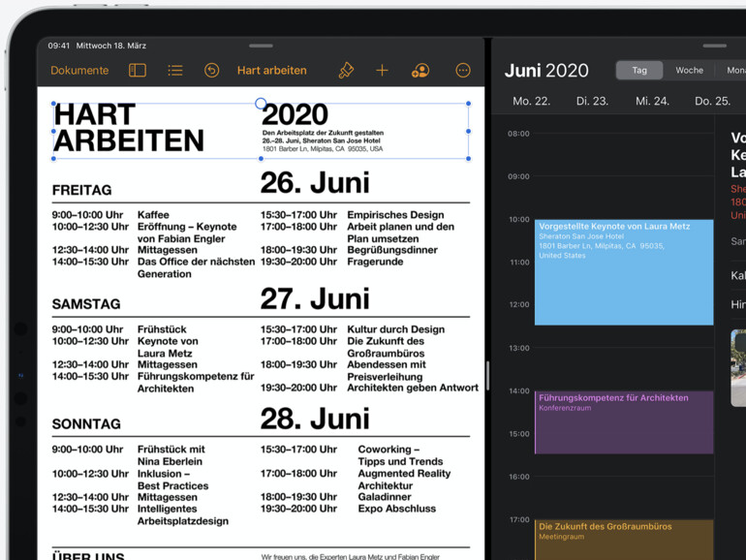Toggle the page sidebar view icon
This screenshot has width=746, height=560.
coord(138,71)
